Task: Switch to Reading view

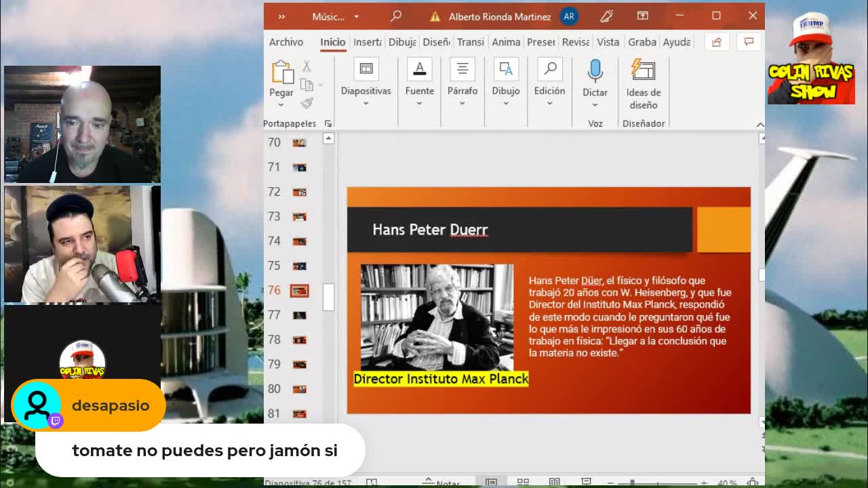Action: (x=555, y=483)
